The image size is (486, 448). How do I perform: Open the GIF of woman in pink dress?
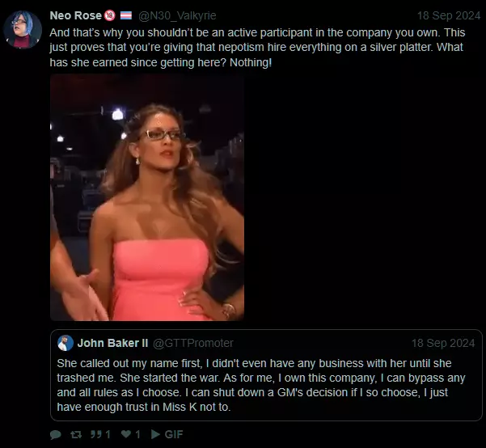146,197
